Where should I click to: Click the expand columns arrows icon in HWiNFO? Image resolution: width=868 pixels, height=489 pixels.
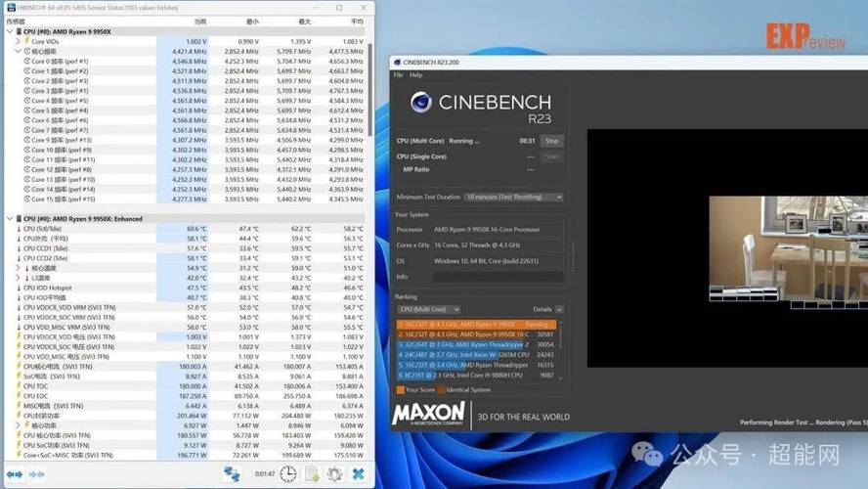15,474
